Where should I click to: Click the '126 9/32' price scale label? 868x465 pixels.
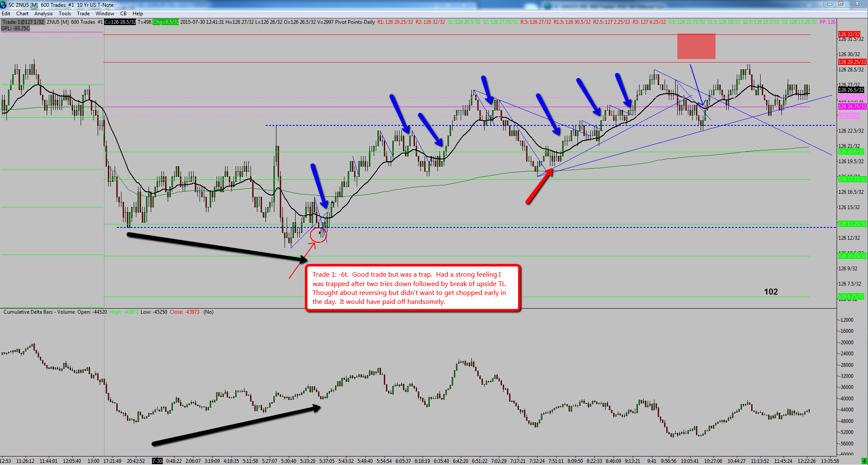click(848, 269)
